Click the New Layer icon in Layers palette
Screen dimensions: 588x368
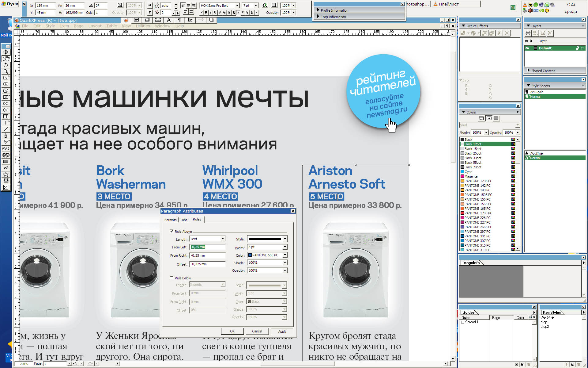pos(528,33)
